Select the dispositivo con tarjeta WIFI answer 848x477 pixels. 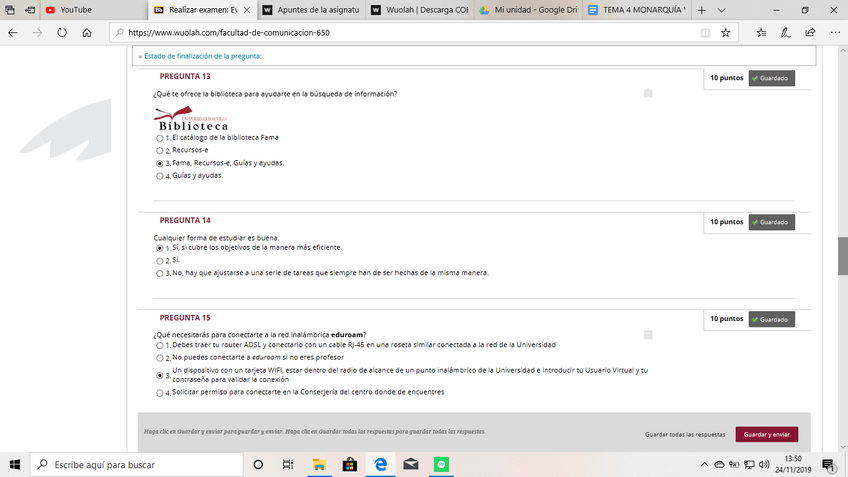point(160,375)
